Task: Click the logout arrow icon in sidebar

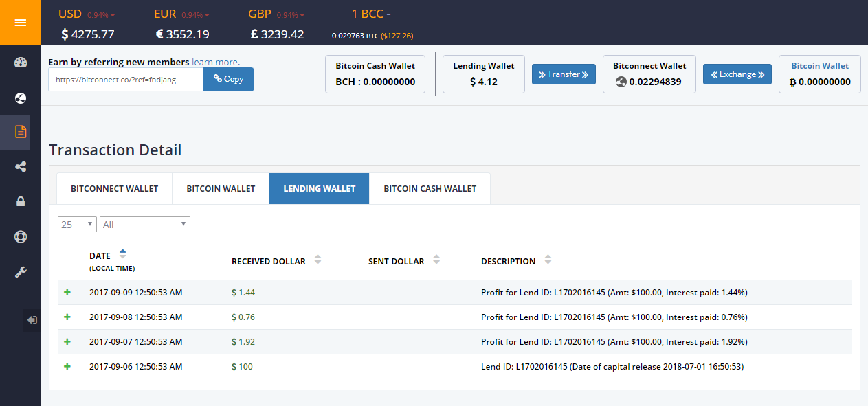Action: [32, 319]
